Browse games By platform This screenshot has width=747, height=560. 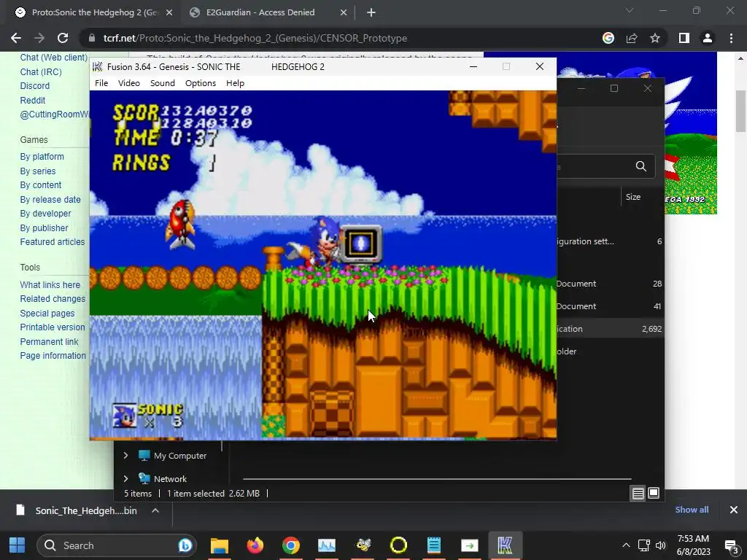coord(42,157)
